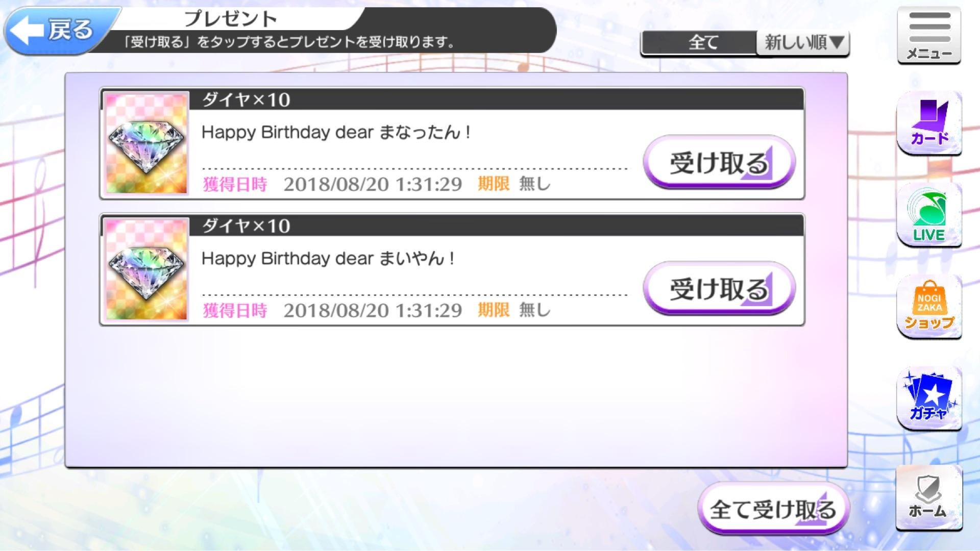The image size is (980, 551).
Task: Click the プレゼント page title
Action: pyautogui.click(x=231, y=19)
